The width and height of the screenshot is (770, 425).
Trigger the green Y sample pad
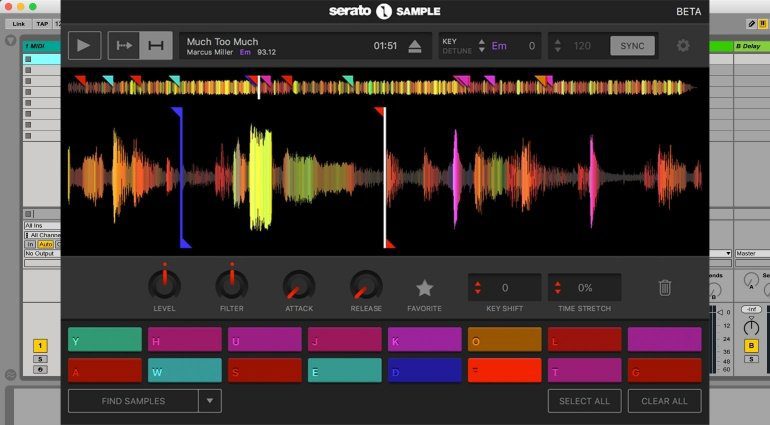pos(105,340)
